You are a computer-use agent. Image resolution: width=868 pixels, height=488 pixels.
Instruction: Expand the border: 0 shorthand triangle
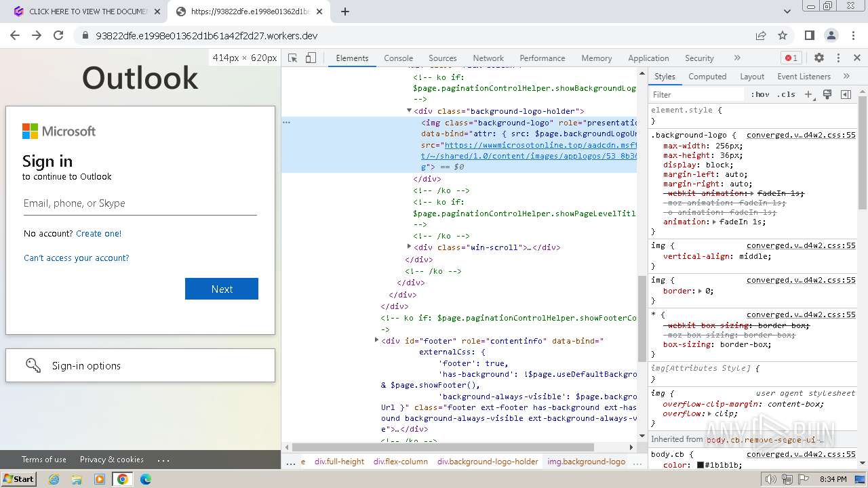click(x=700, y=291)
